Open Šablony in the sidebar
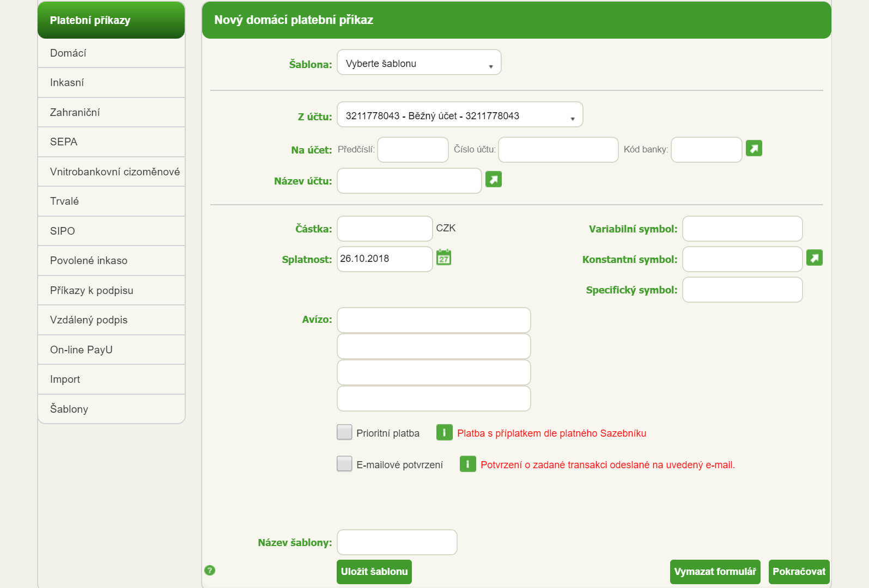 [69, 409]
